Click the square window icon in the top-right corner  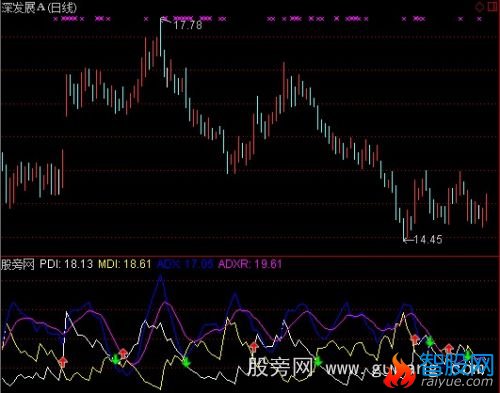(x=493, y=7)
